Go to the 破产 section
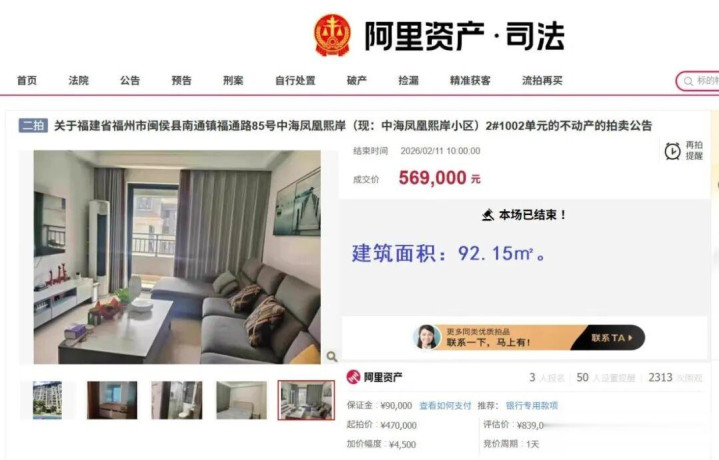 [x=357, y=81]
